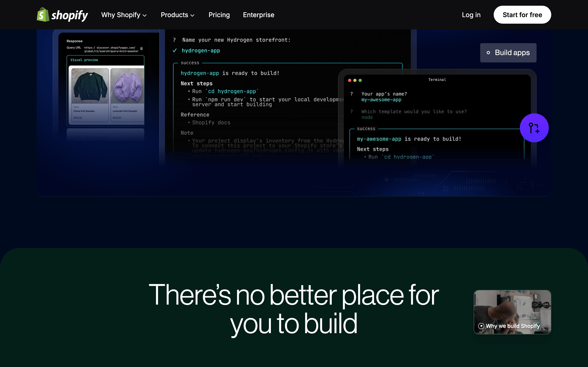The image size is (588, 367).
Task: Click the yellow terminal window dot
Action: tap(355, 80)
